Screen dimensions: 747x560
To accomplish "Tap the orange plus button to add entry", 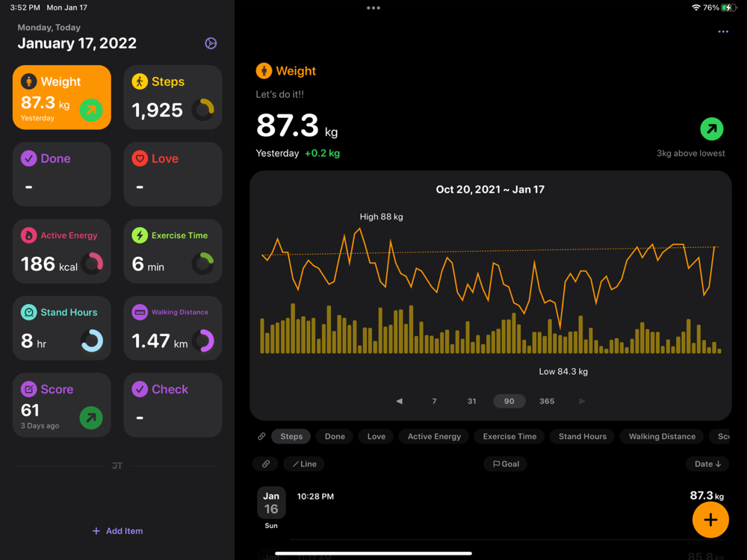I will (x=710, y=520).
